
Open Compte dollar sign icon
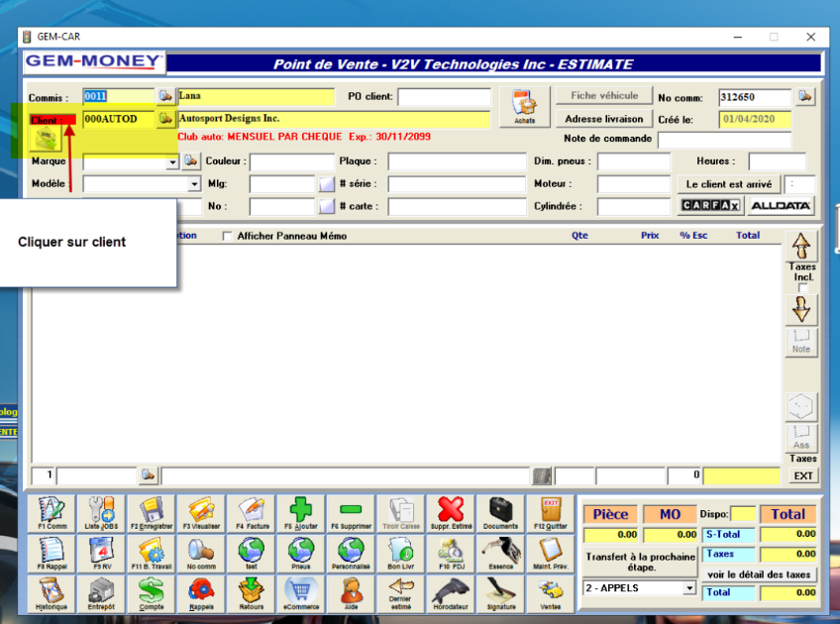152,594
